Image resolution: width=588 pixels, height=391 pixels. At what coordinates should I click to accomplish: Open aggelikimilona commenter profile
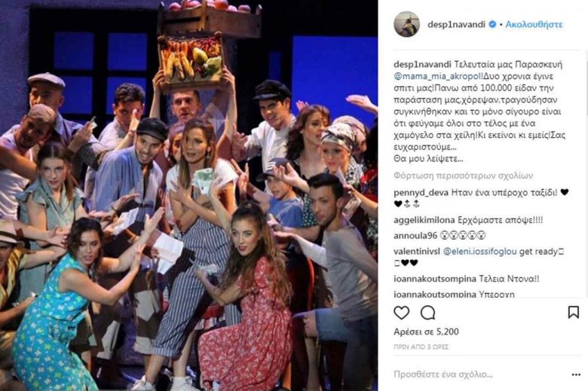click(x=424, y=220)
